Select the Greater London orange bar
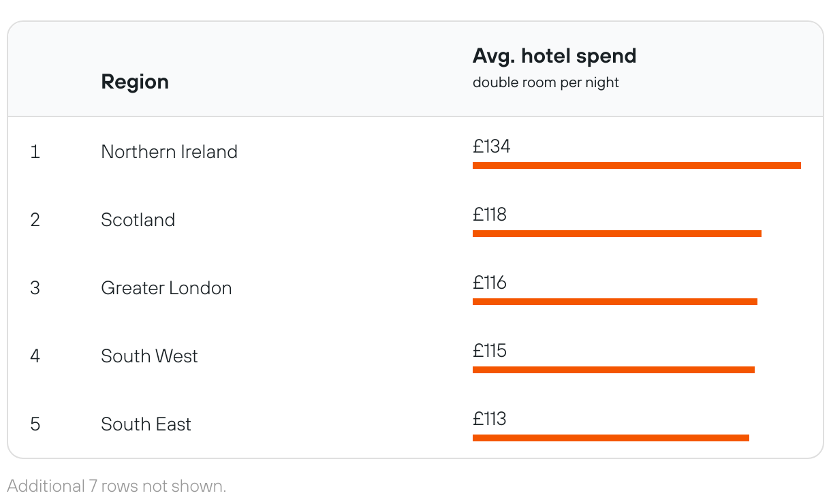The width and height of the screenshot is (831, 504). (614, 302)
